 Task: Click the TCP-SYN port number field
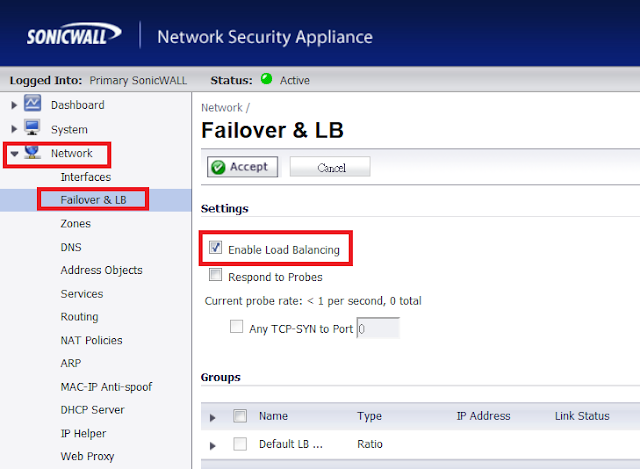coord(378,328)
